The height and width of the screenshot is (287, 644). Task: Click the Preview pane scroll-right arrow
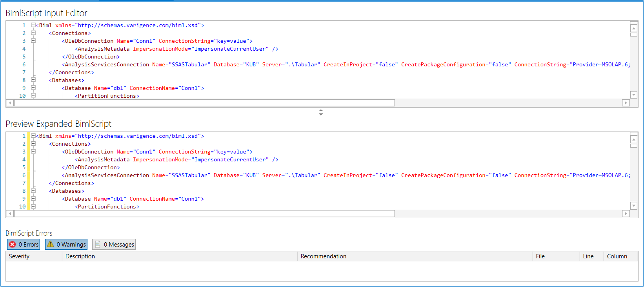coord(626,214)
